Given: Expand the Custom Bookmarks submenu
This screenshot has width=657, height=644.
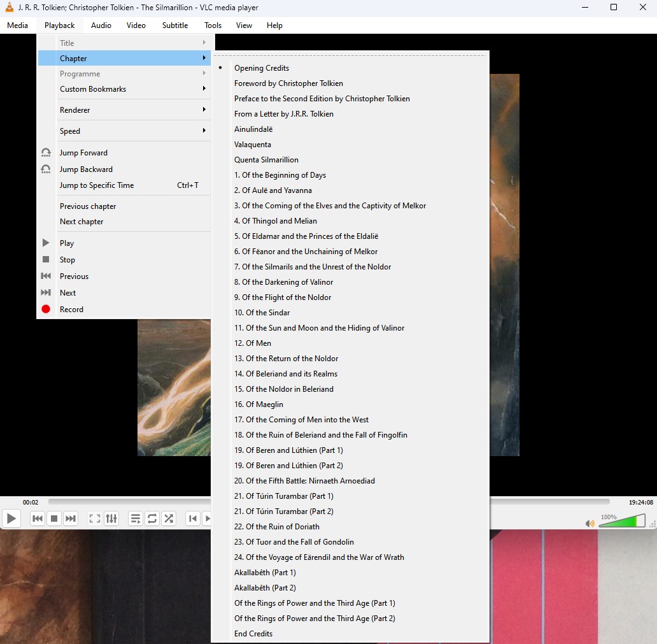Looking at the screenshot, I should tap(124, 89).
